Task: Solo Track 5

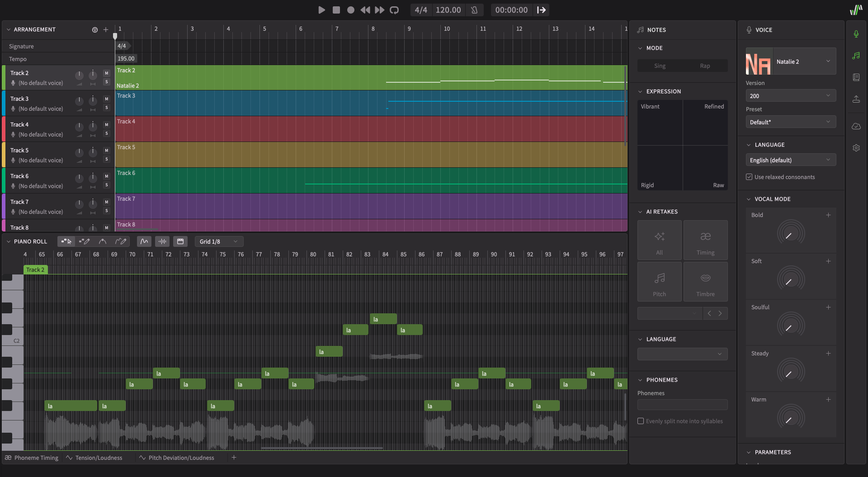Action: pos(107,159)
